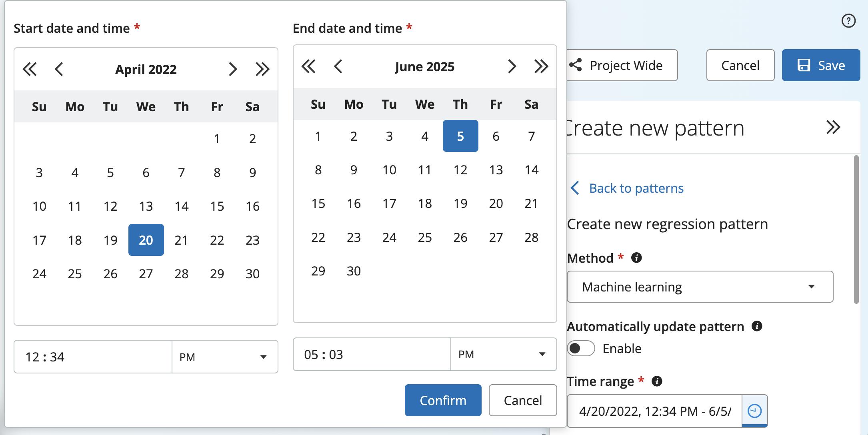Image resolution: width=868 pixels, height=435 pixels.
Task: Advance end calendar to next month
Action: pos(512,66)
